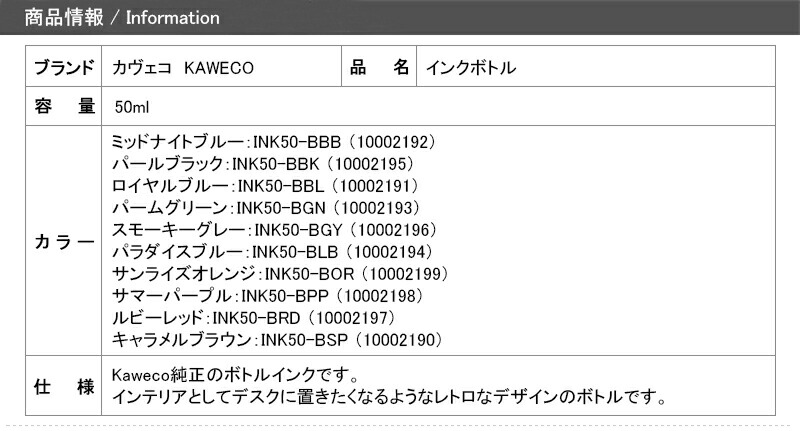Click the 容量 label cell

pyautogui.click(x=64, y=106)
